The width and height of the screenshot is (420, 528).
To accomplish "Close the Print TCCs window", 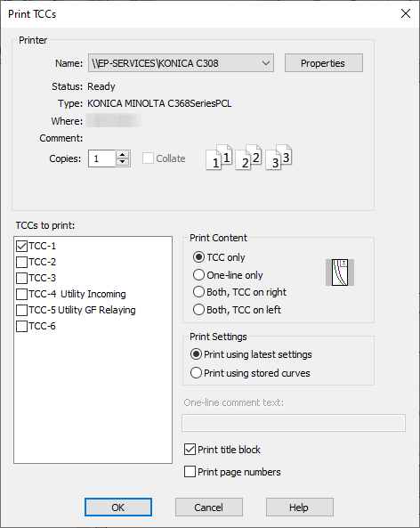I will 406,13.
